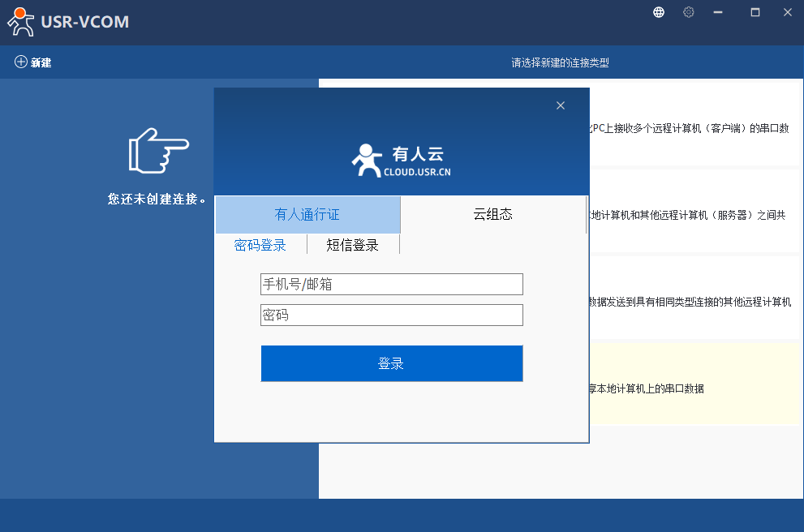The width and height of the screenshot is (804, 532).
Task: Minimize the USR-VCOM window
Action: [717, 12]
